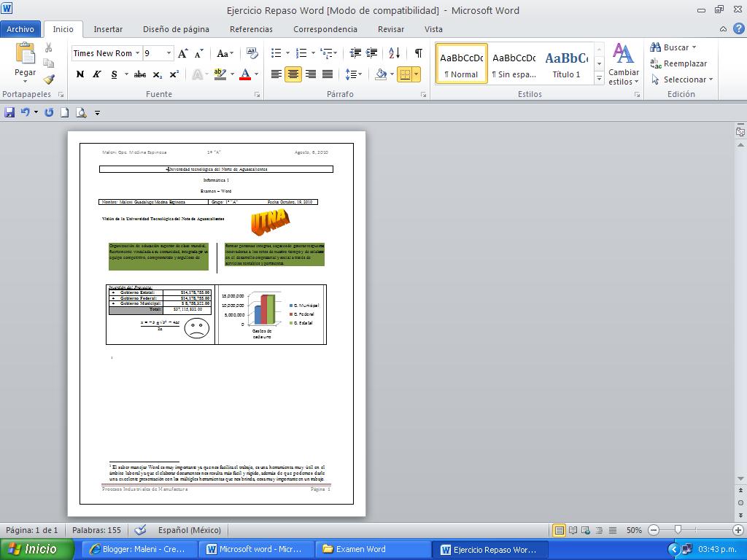Viewport: 747px width, 560px height.
Task: Open the font name dropdown
Action: tap(138, 53)
